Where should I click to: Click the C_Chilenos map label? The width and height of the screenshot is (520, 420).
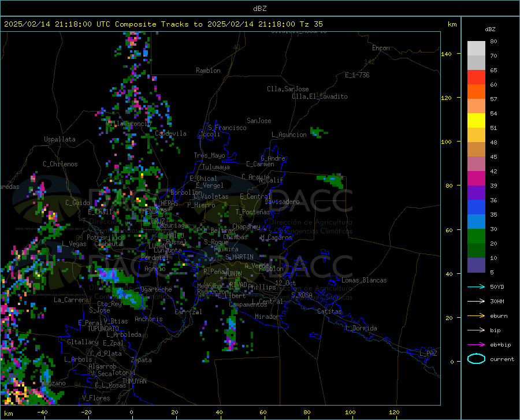pos(60,164)
